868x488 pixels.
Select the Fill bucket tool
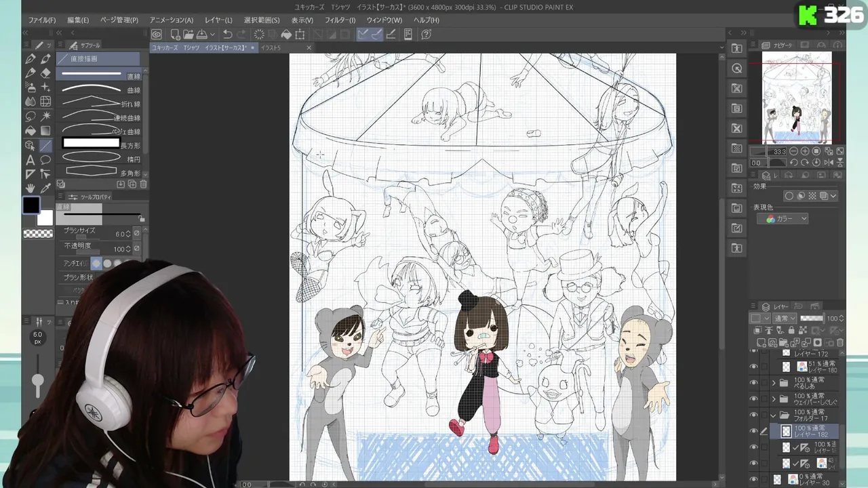click(31, 130)
